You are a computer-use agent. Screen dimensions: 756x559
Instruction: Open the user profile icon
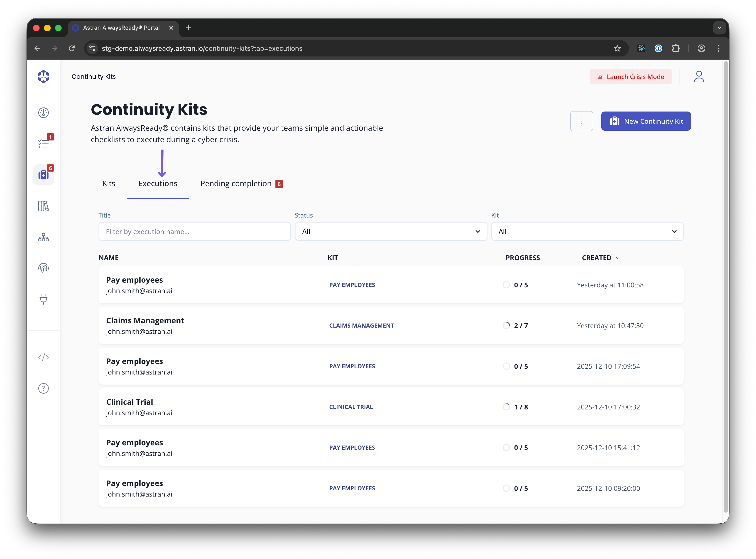click(699, 77)
